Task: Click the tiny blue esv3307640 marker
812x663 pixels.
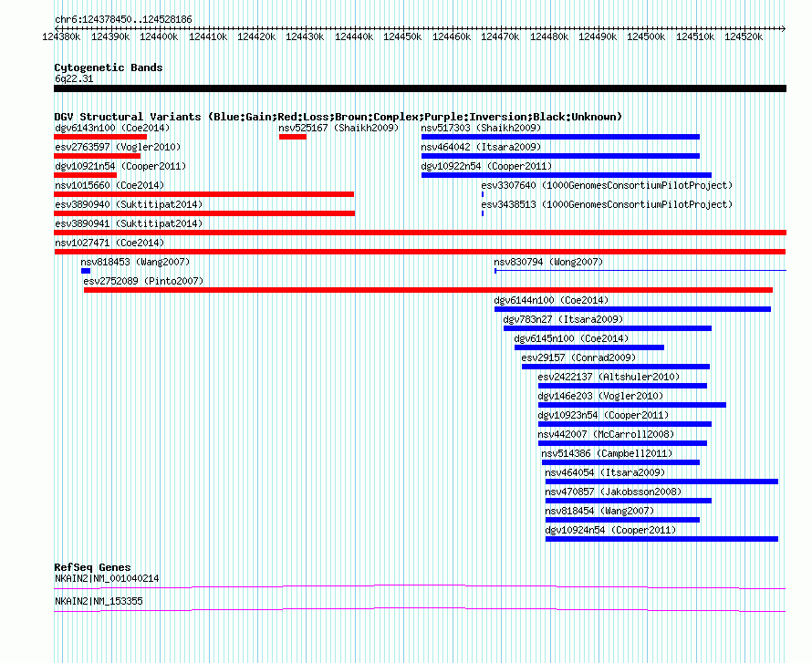Action: coord(483,194)
